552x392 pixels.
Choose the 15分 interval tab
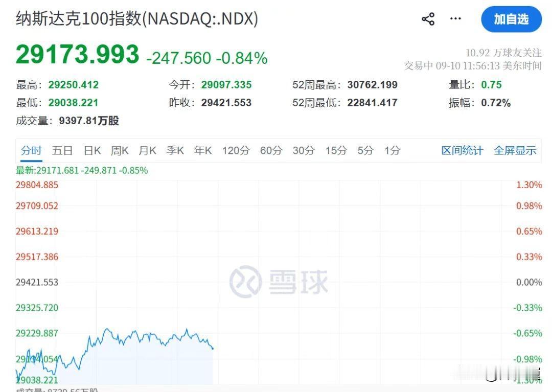coord(336,151)
